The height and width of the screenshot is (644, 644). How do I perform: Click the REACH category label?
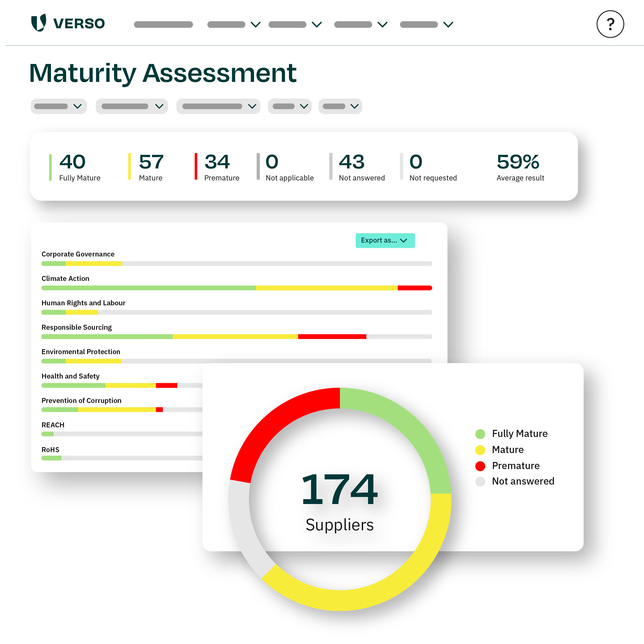pos(53,425)
